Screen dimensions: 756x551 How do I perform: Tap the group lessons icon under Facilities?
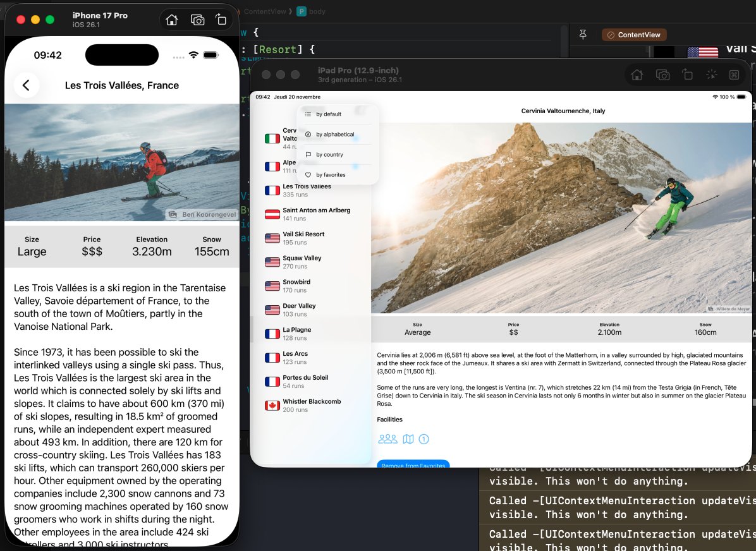coord(387,439)
